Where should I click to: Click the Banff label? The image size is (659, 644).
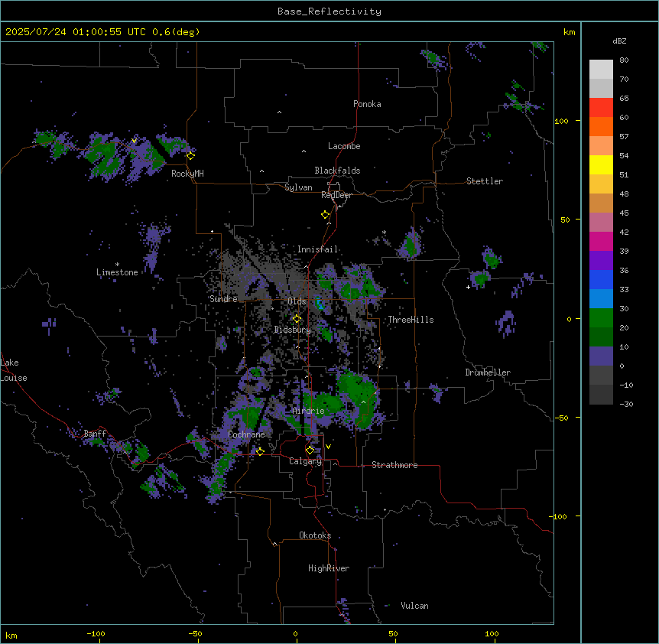(x=95, y=434)
